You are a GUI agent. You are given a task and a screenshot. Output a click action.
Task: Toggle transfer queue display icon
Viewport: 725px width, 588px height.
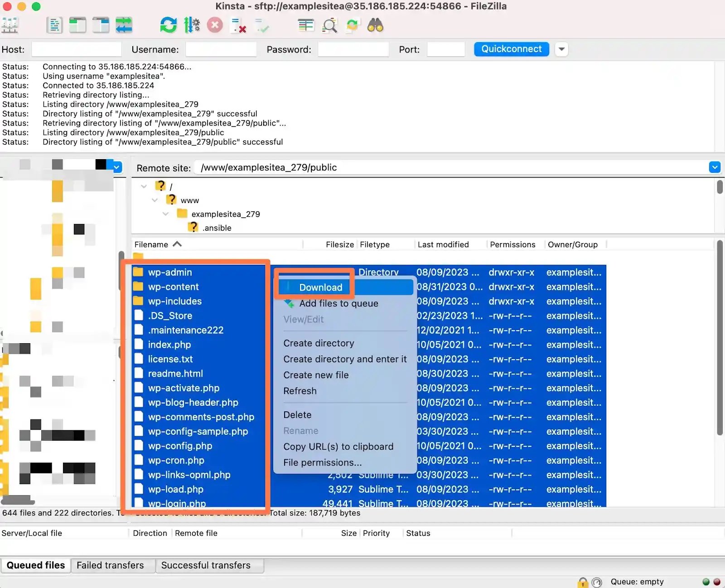pyautogui.click(x=124, y=25)
